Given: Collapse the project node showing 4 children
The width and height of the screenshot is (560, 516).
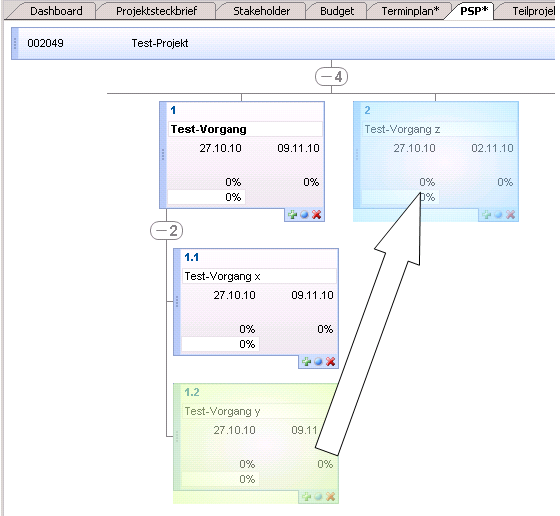Looking at the screenshot, I should 331,76.
